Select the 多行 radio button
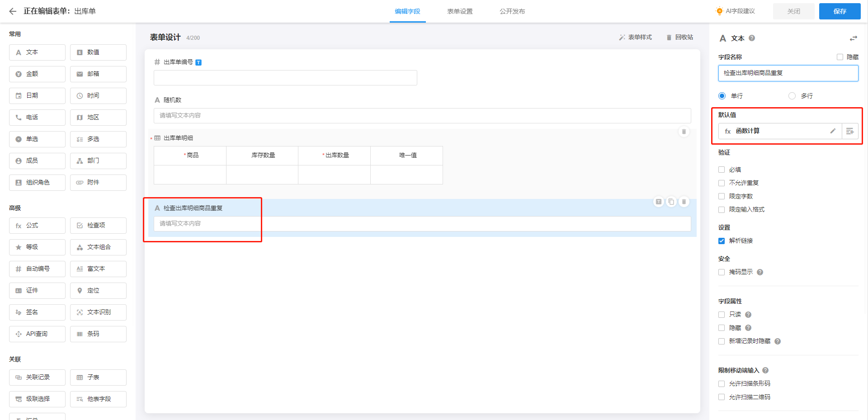The height and width of the screenshot is (420, 868). (792, 96)
